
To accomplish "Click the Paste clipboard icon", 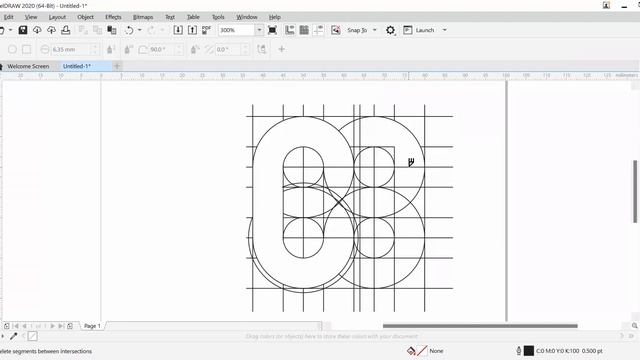I will click(x=111, y=30).
